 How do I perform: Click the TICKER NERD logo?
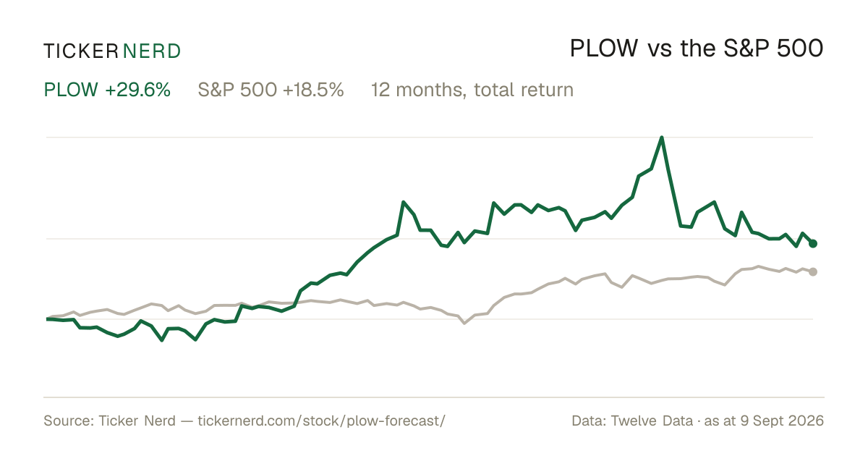[x=112, y=51]
